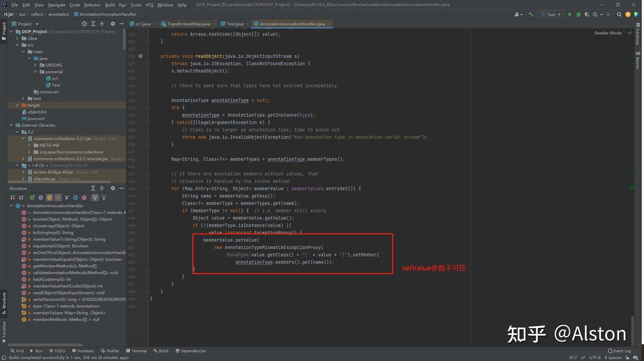Toggle sort alphabetically in Structure

21,197
